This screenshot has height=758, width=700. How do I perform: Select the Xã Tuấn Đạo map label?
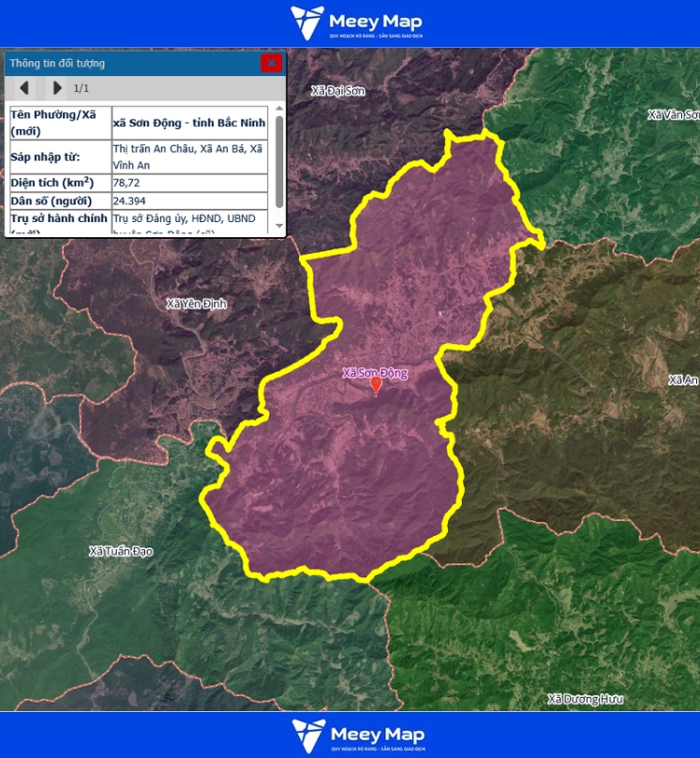tap(120, 551)
